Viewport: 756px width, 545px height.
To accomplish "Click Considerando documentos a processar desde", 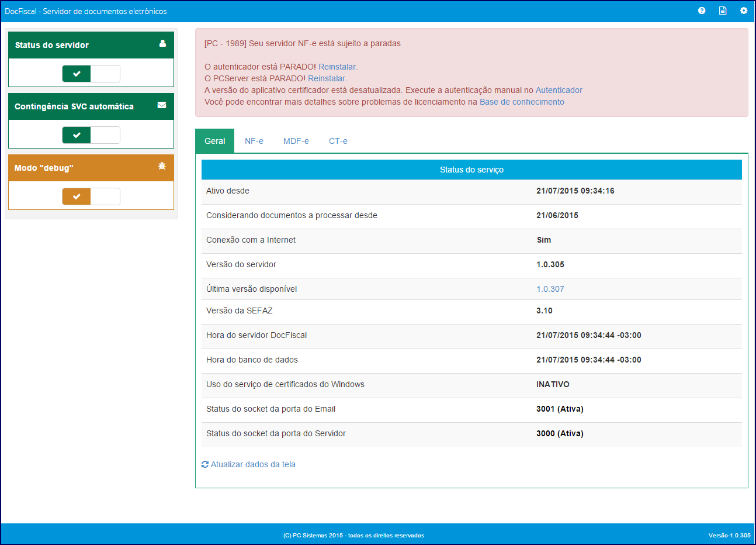I will point(292,215).
